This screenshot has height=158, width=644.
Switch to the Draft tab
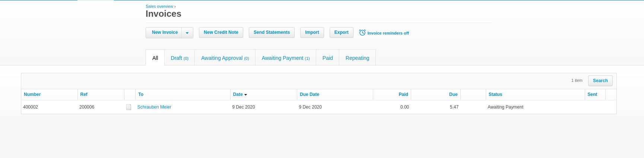(x=179, y=58)
